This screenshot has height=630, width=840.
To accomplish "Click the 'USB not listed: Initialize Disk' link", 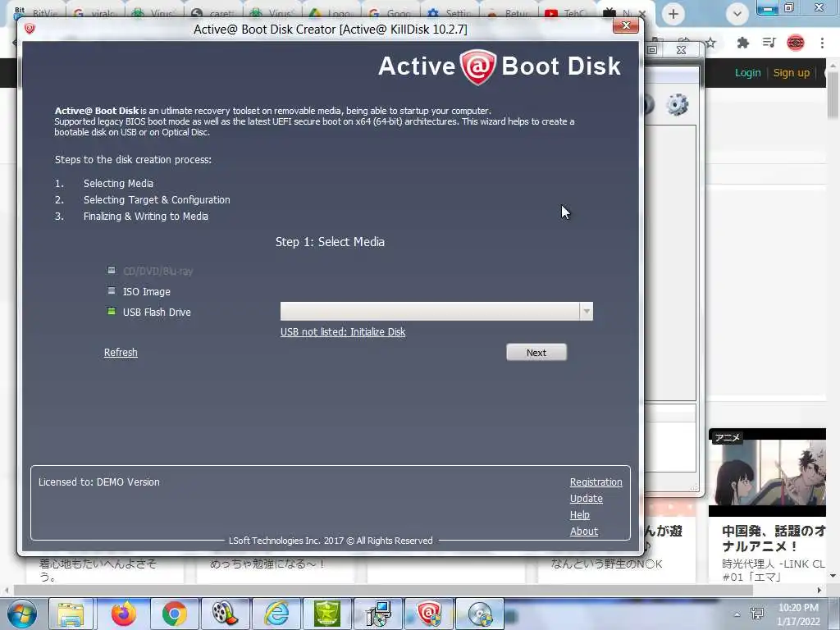I will point(343,331).
